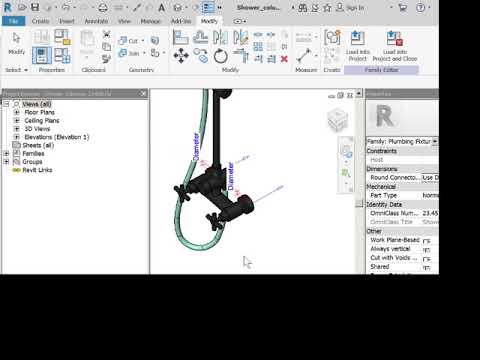Image resolution: width=480 pixels, height=360 pixels.
Task: Expand the Floor Plans node
Action: (17, 112)
